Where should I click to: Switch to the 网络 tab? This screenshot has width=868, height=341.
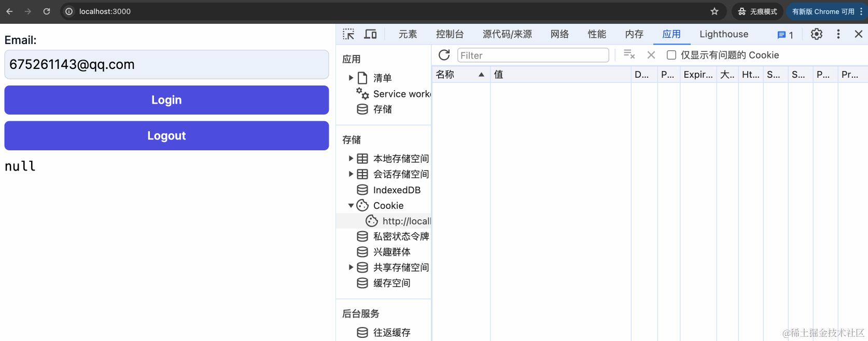[x=559, y=34]
